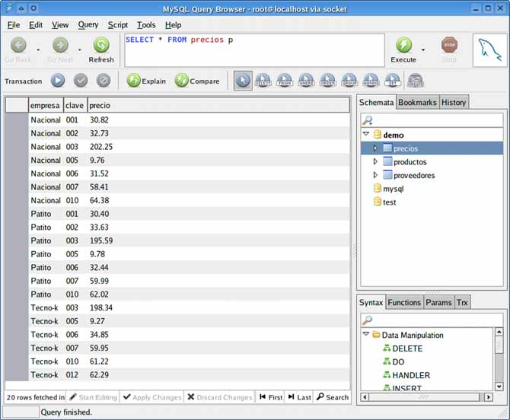510x420 pixels.
Task: Open the Go Next history dropdown arrow
Action: pos(80,49)
